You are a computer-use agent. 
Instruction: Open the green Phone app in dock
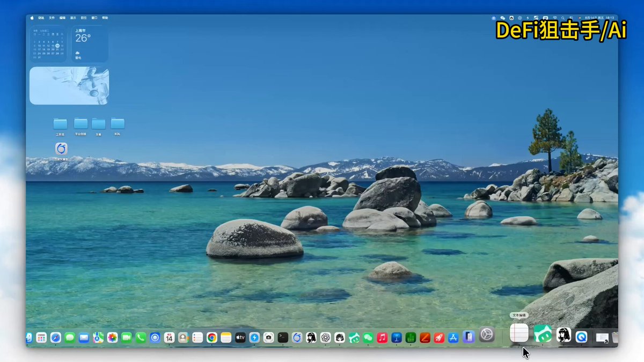(x=141, y=337)
